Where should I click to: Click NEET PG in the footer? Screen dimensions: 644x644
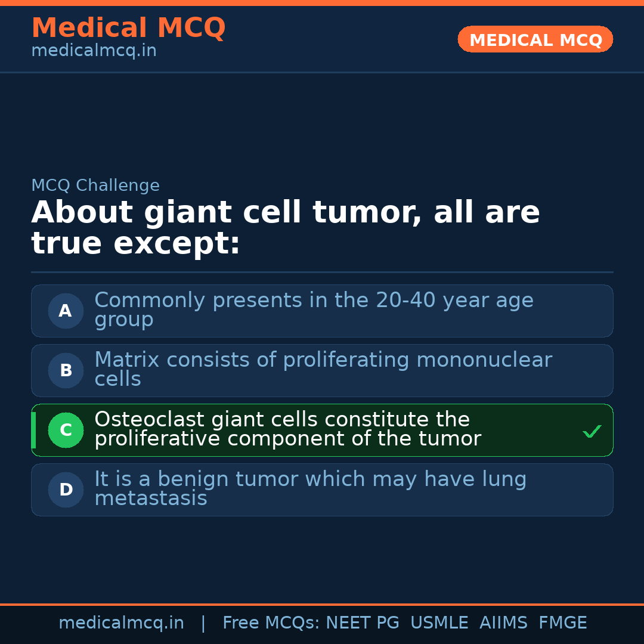click(x=363, y=623)
